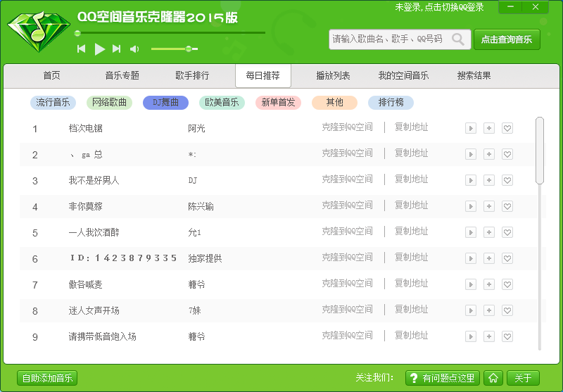Click the song name search input field
The width and height of the screenshot is (563, 392).
[388, 39]
